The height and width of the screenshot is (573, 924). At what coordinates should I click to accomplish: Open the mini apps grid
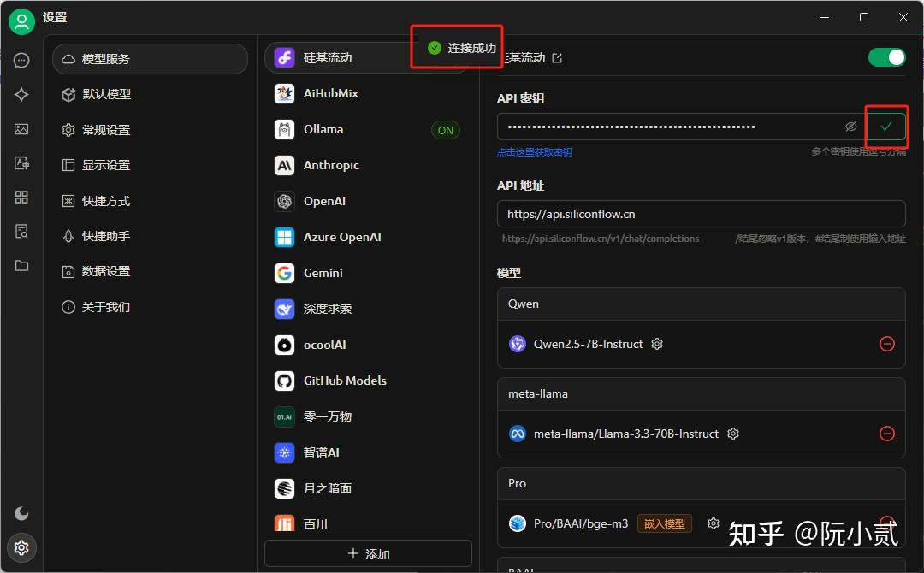point(21,197)
